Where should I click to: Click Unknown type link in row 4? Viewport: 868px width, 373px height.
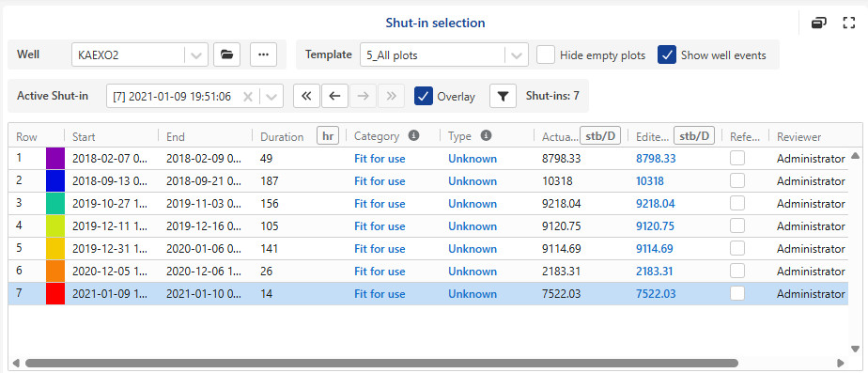point(473,226)
